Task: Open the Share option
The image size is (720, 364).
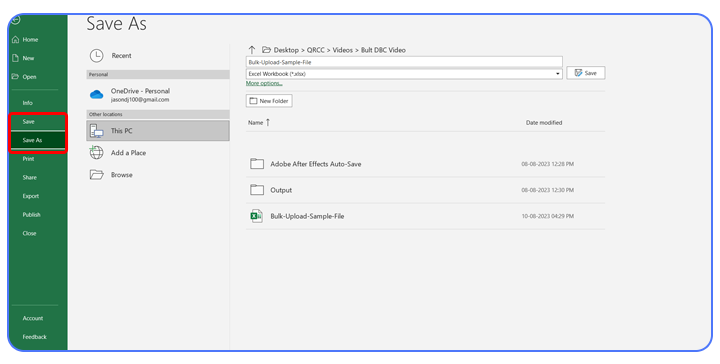Action: click(x=29, y=177)
